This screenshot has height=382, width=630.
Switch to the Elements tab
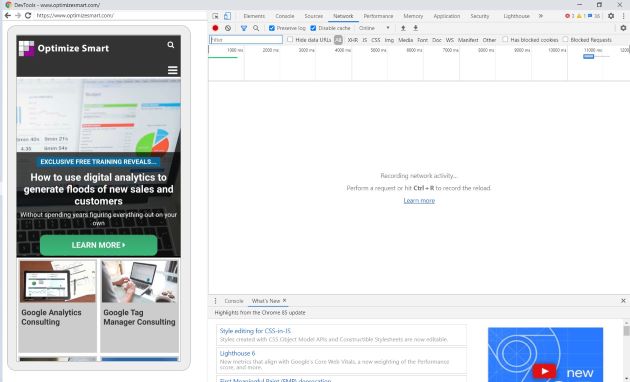[254, 16]
